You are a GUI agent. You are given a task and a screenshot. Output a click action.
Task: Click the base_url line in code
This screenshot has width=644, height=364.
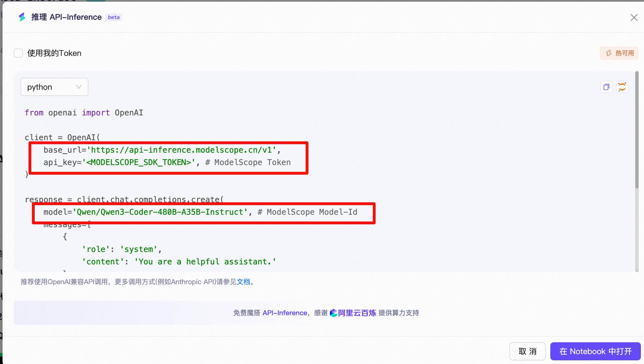click(x=161, y=150)
